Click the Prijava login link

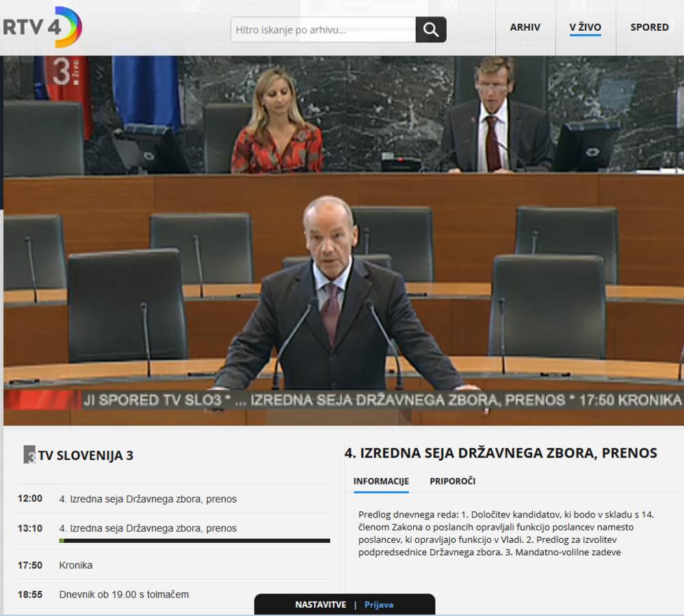coord(378,604)
